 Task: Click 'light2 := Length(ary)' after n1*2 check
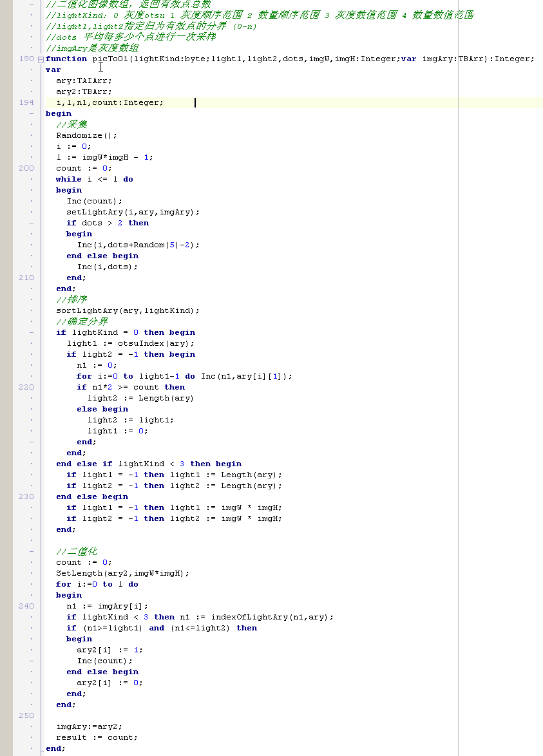(x=141, y=398)
